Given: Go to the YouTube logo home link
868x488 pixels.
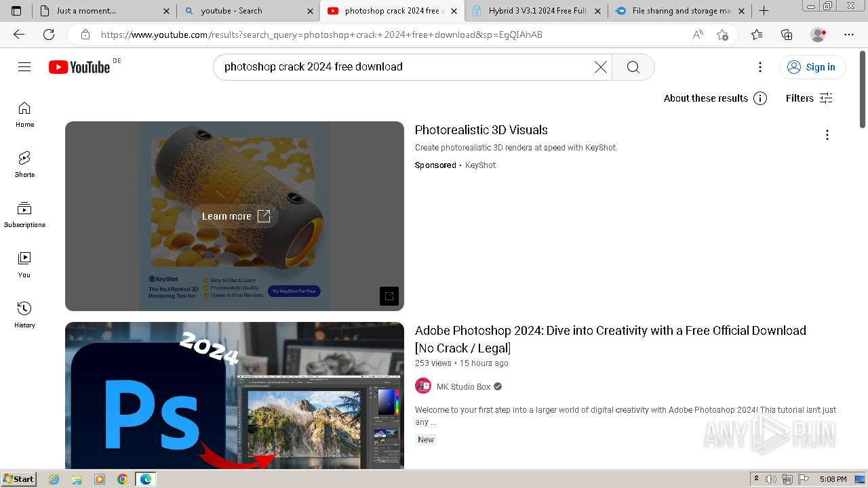Looking at the screenshot, I should point(79,67).
